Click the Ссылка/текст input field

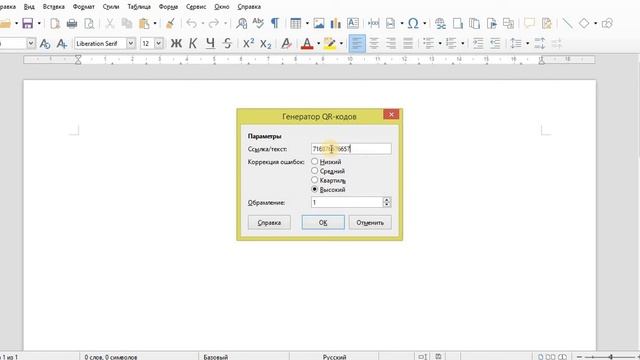351,149
